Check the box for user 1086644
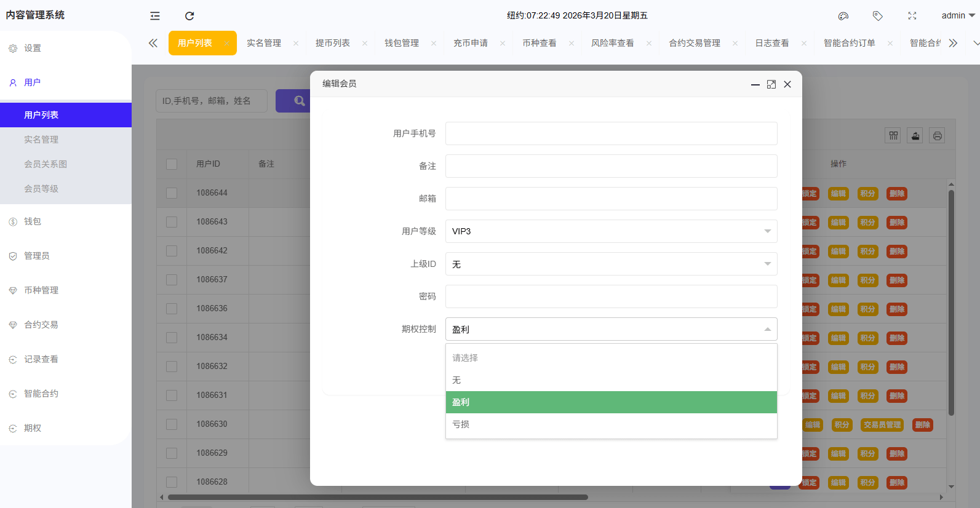 coord(172,193)
